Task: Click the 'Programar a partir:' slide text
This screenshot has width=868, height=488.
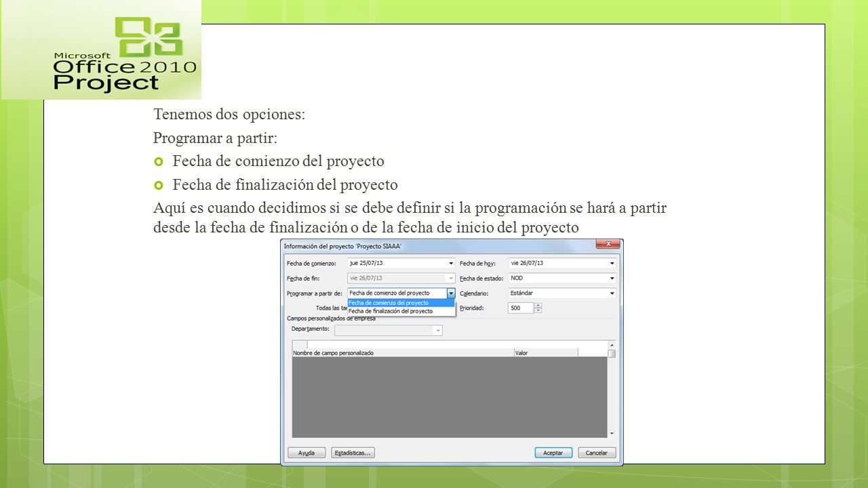Action: pos(215,138)
